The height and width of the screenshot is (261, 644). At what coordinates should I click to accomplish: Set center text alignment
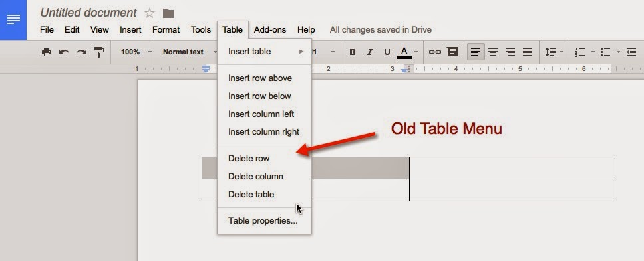point(493,52)
